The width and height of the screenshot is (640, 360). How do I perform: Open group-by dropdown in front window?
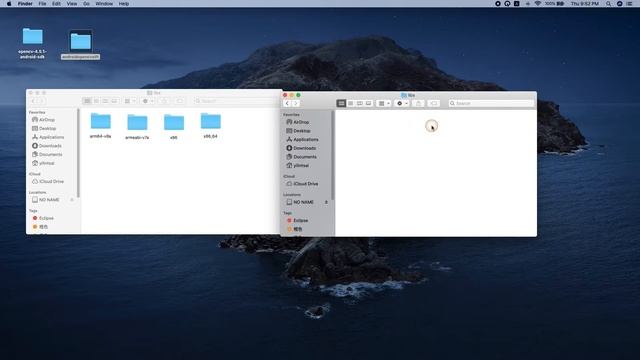coord(384,103)
